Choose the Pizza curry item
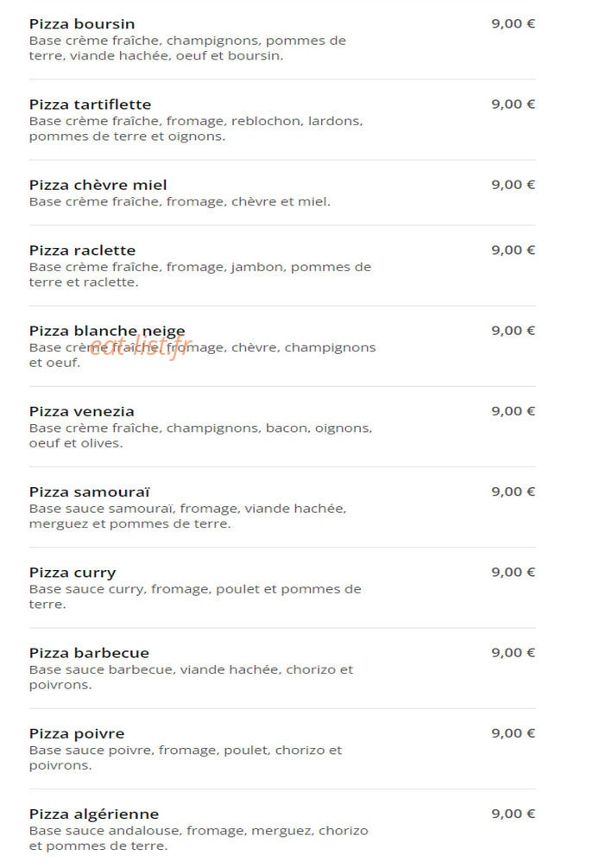This screenshot has height=868, width=593. click(73, 573)
